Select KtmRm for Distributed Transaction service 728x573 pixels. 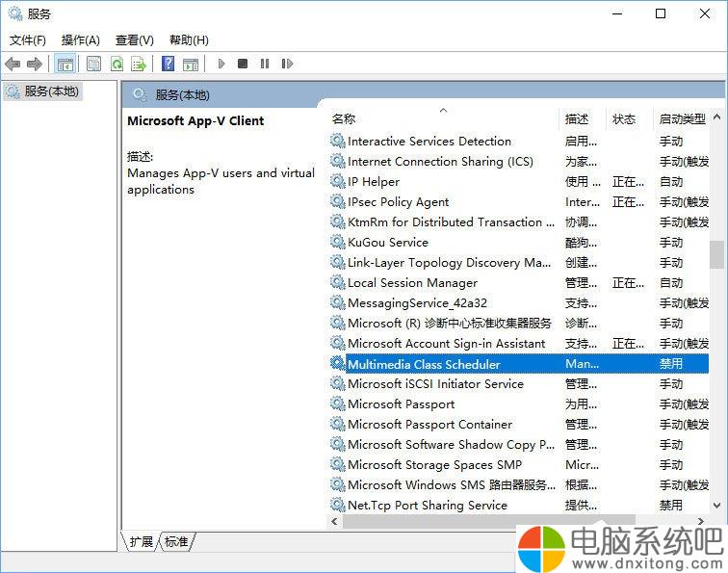(519, 221)
